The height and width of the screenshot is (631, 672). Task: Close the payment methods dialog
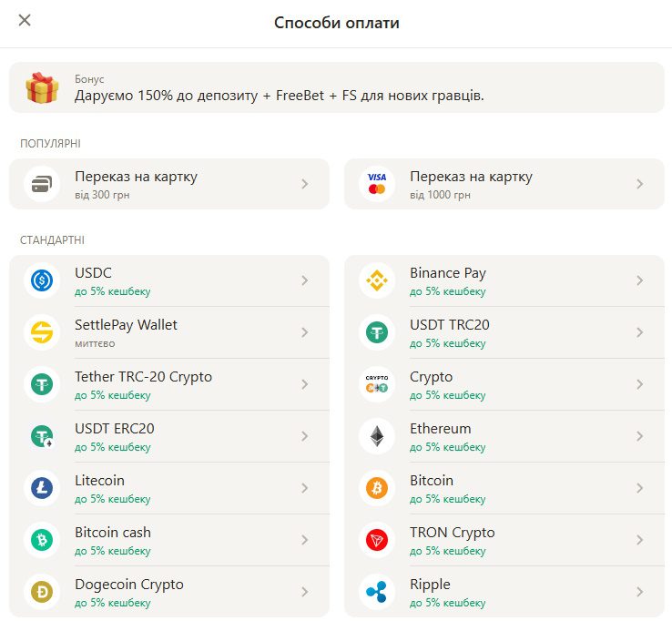pyautogui.click(x=25, y=20)
